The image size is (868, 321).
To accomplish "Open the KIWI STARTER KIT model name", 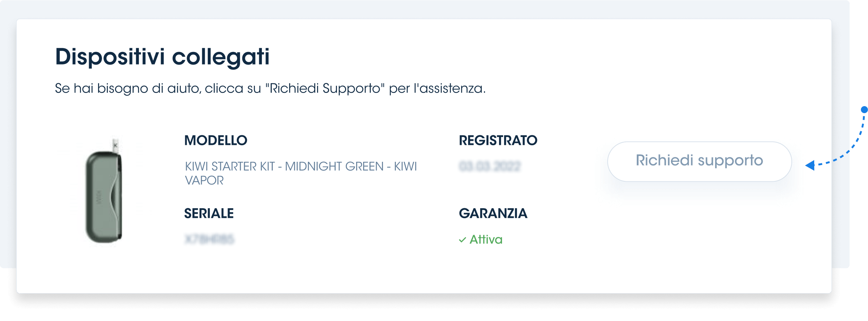I will click(301, 173).
